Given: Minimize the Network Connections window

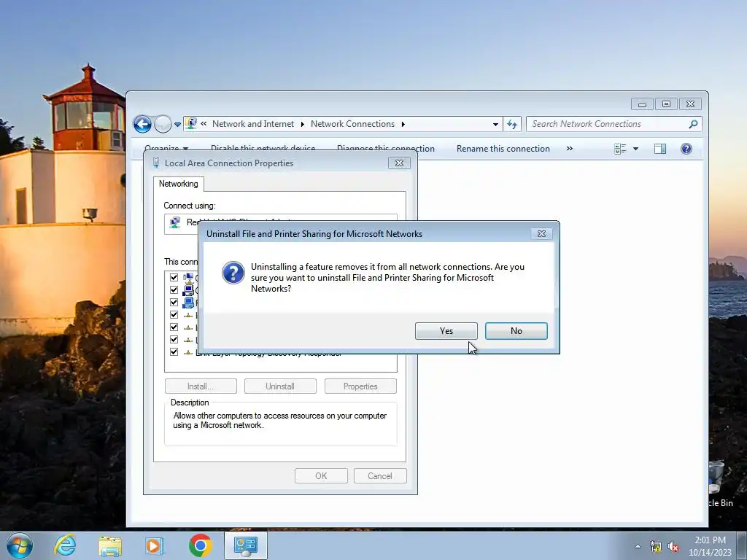Looking at the screenshot, I should coord(642,104).
